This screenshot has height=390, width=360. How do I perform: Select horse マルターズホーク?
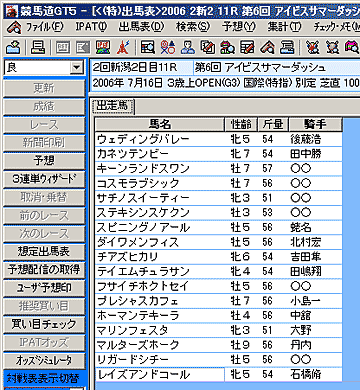point(160,345)
